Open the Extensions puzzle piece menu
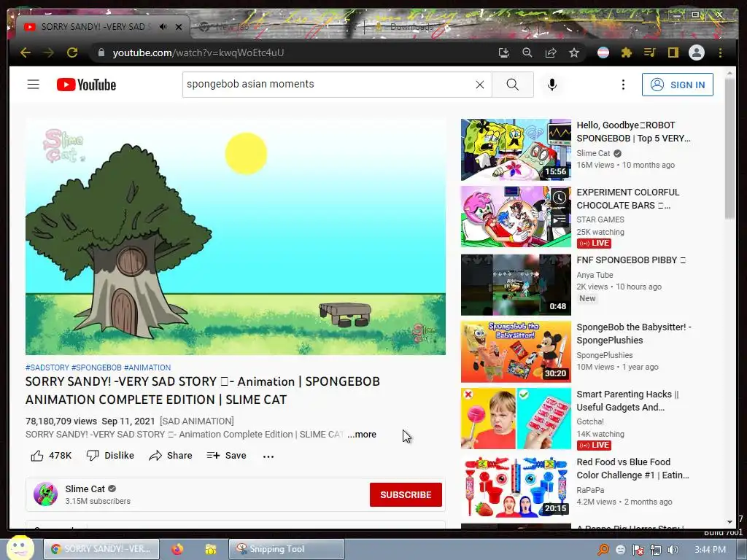This screenshot has width=747, height=560. [x=627, y=52]
